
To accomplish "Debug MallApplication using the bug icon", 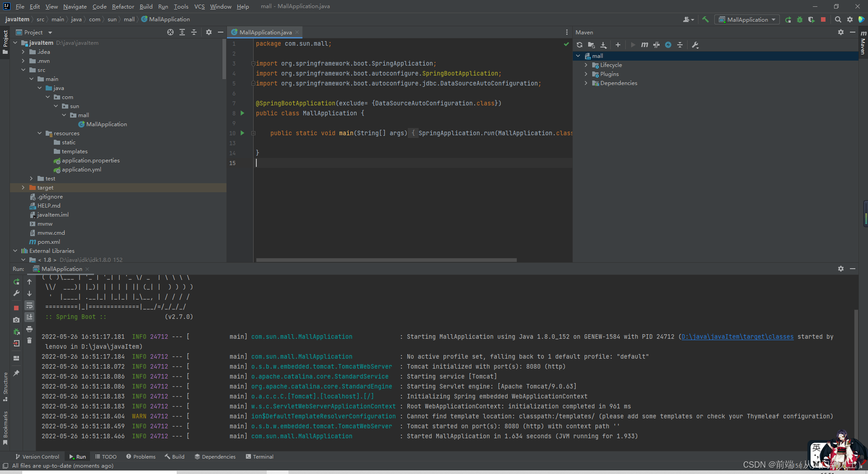I will tap(800, 19).
